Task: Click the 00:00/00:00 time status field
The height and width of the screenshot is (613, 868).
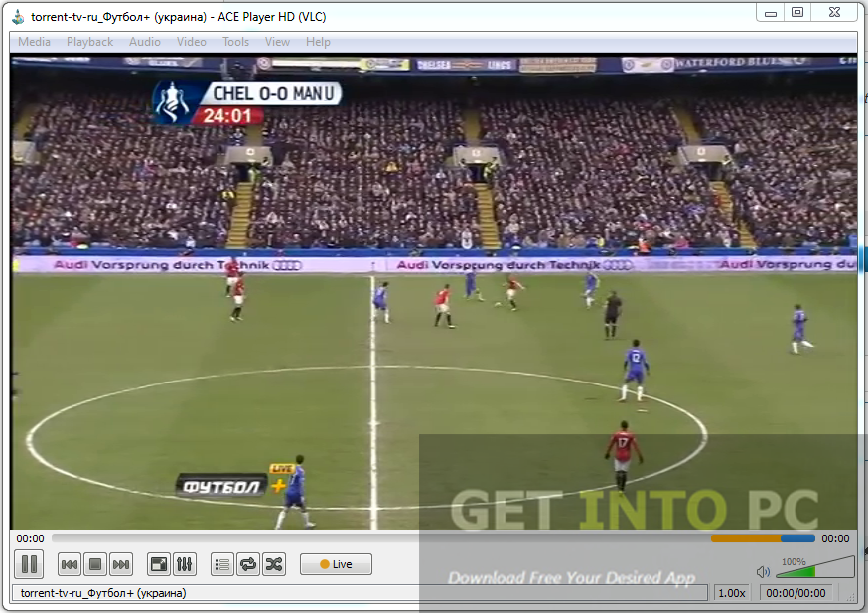Action: click(796, 593)
